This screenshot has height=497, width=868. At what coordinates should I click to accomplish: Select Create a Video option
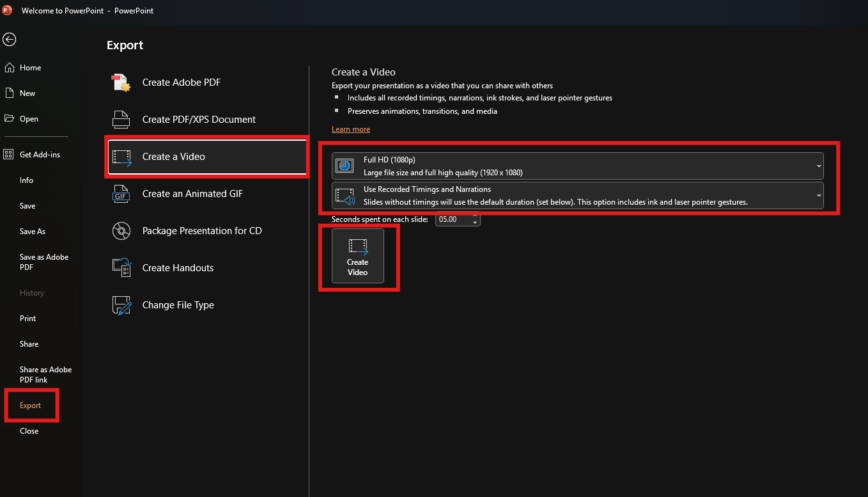(x=208, y=157)
